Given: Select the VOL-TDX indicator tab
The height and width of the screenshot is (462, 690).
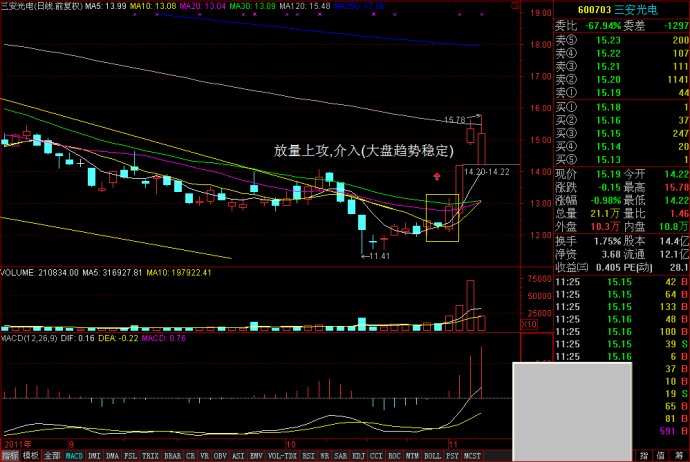Looking at the screenshot, I should (x=282, y=456).
